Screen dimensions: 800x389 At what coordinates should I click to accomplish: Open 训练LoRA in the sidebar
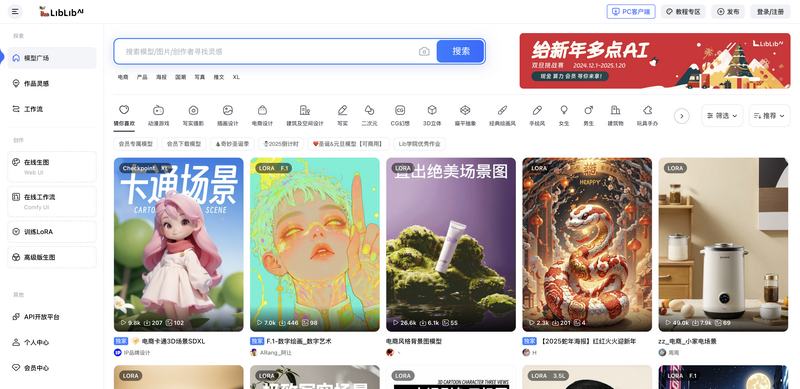52,231
